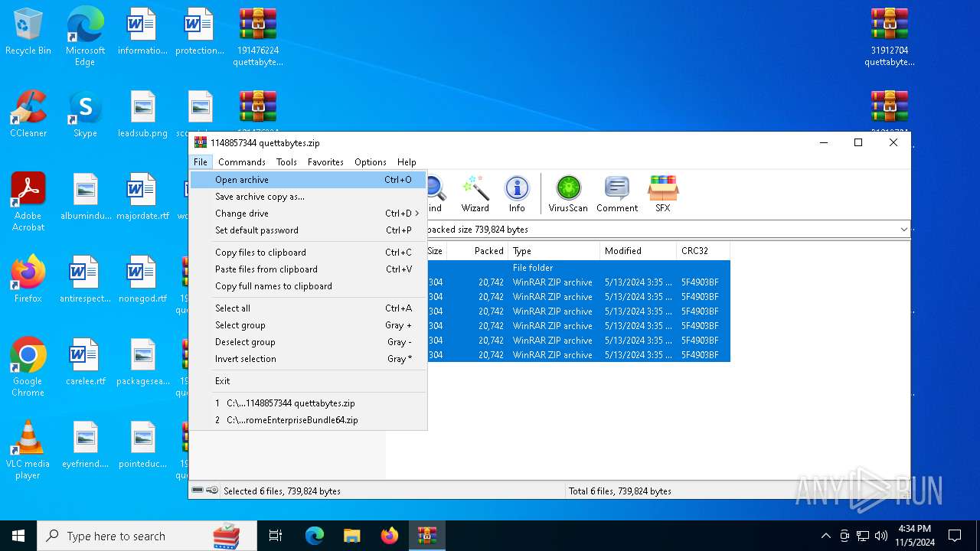Expand the Change drive submenu
Viewport: 980px width, 551px height.
point(307,214)
